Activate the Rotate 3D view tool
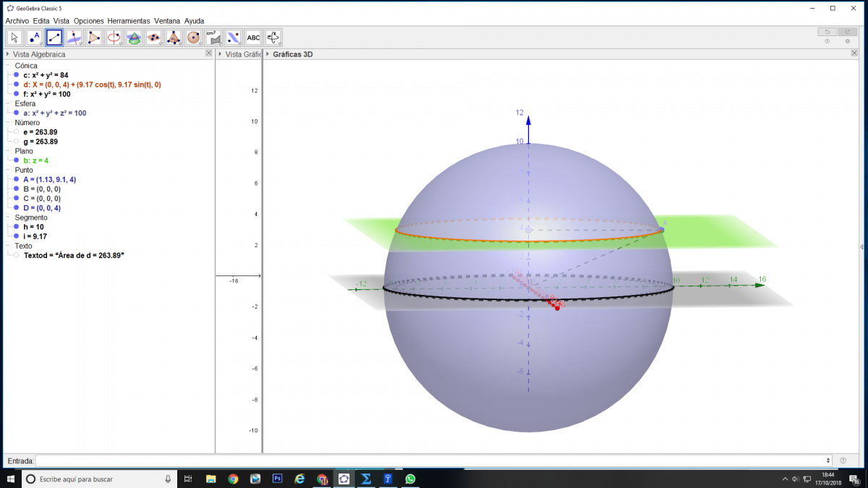This screenshot has height=488, width=868. pos(273,38)
